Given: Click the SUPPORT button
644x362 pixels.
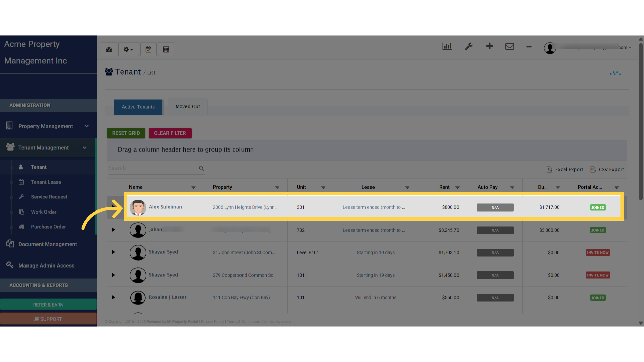Looking at the screenshot, I should click(x=48, y=319).
